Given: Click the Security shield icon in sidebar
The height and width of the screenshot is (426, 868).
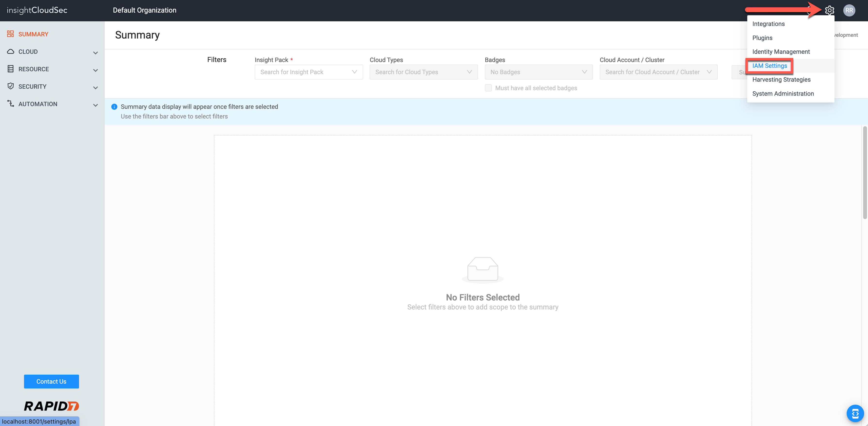Looking at the screenshot, I should 10,86.
